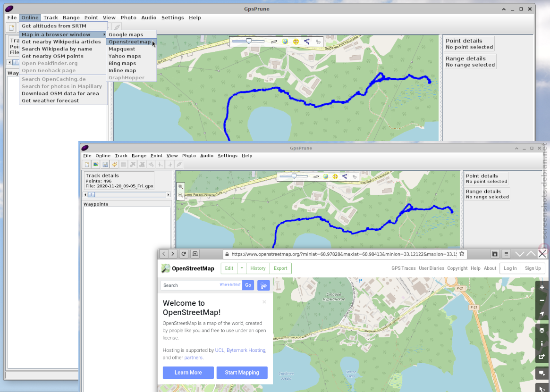This screenshot has width=550, height=392.
Task: Open the OpenStreetMap map key info icon
Action: 542,343
